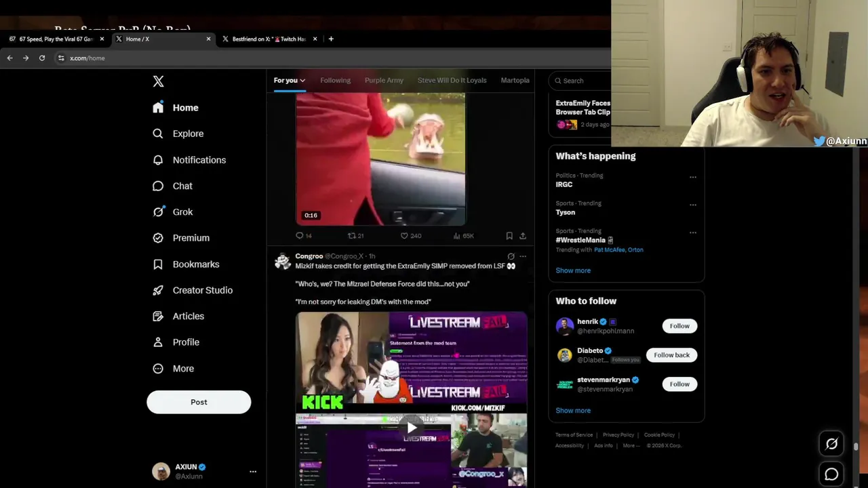
Task: Open Premium in the sidebar
Action: 181,238
